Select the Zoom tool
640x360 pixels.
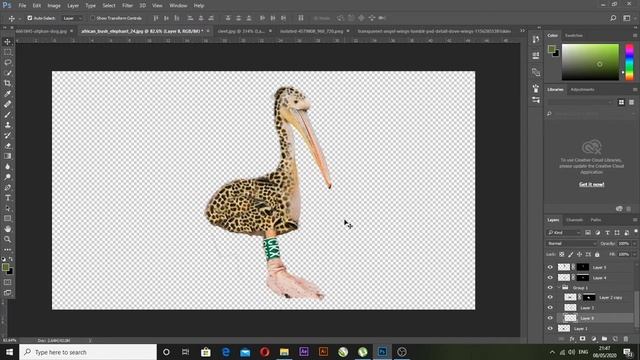[7, 239]
